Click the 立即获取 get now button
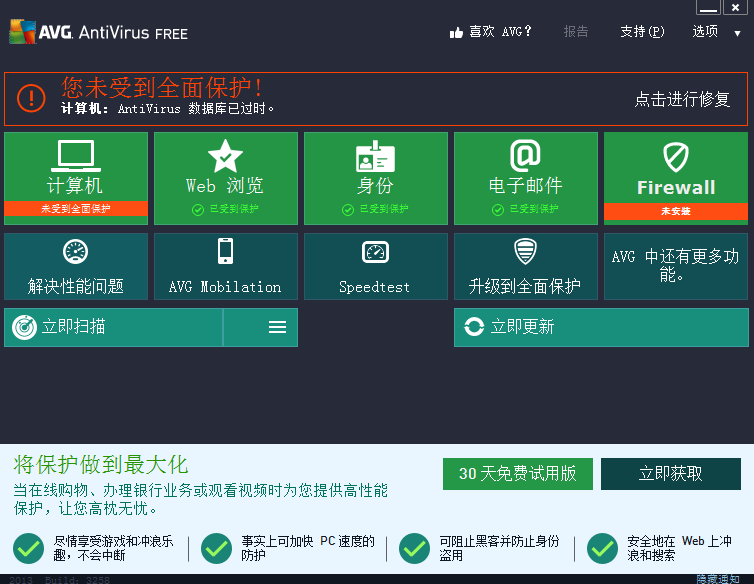Viewport: 754px width, 584px height. point(671,474)
